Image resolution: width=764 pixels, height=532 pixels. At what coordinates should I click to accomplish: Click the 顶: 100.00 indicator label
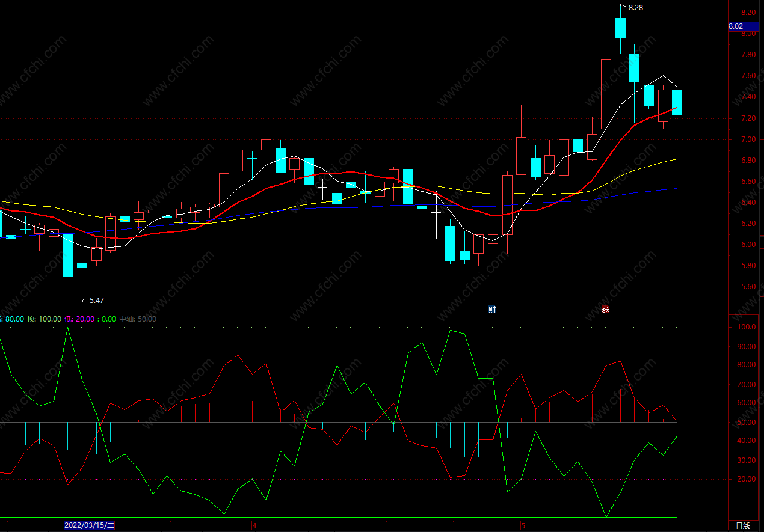click(x=44, y=319)
